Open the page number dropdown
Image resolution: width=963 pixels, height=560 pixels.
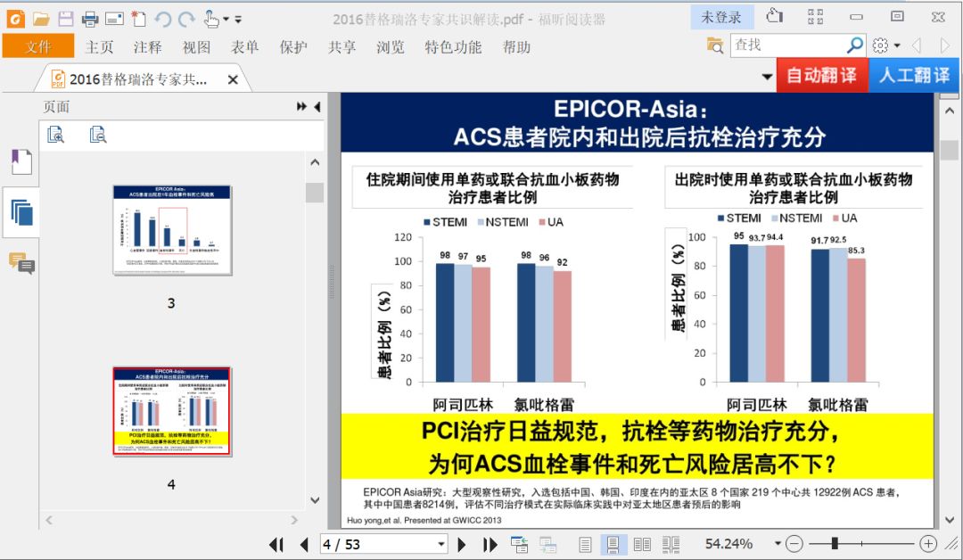tap(440, 544)
